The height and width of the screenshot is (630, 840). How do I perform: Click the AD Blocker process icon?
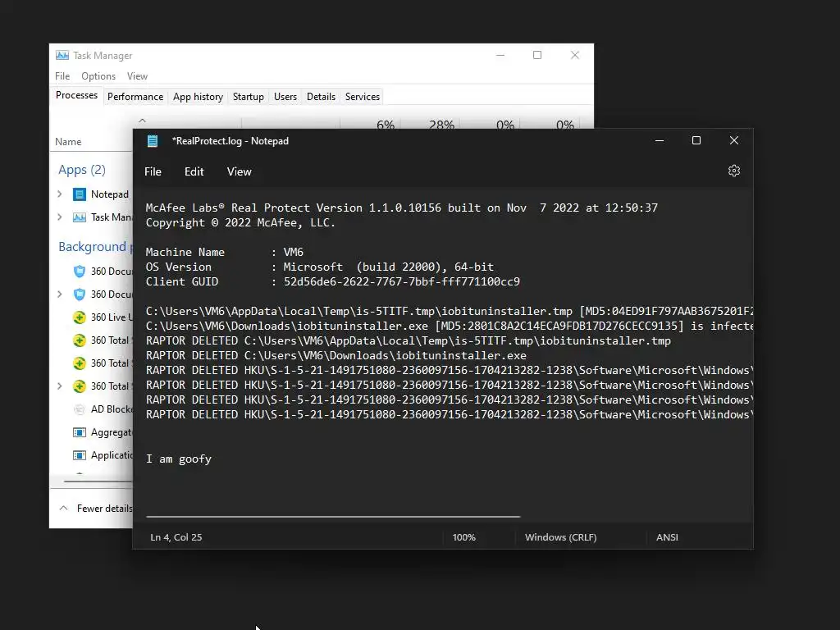(80, 409)
